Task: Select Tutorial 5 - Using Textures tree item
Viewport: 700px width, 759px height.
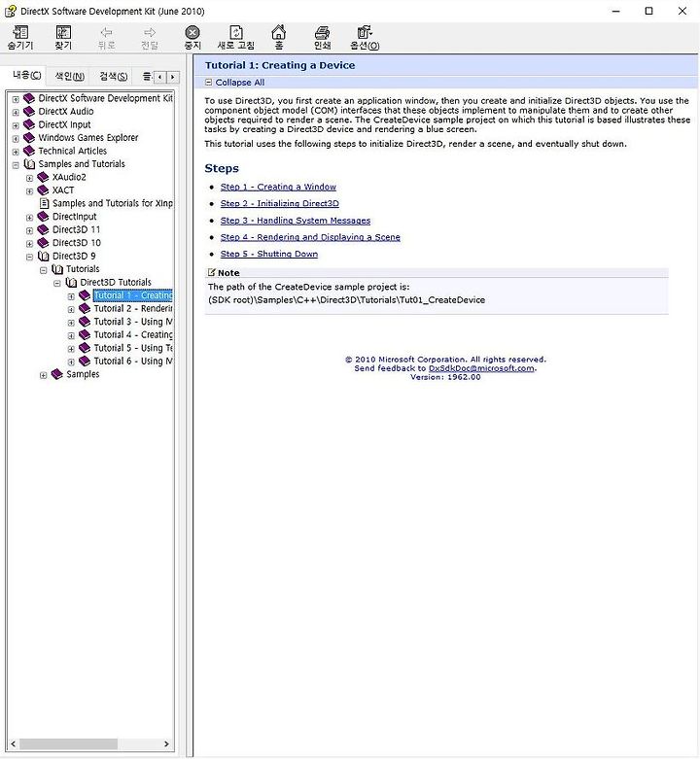Action: pyautogui.click(x=133, y=348)
